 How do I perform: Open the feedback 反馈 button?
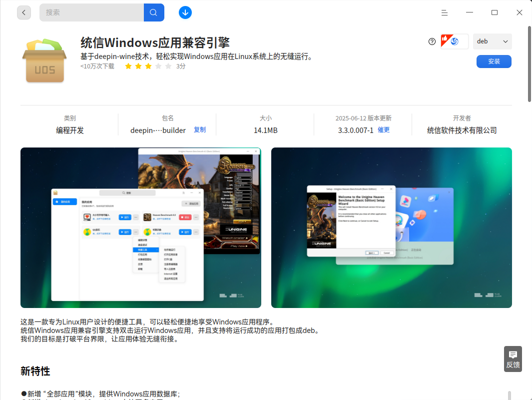513,359
